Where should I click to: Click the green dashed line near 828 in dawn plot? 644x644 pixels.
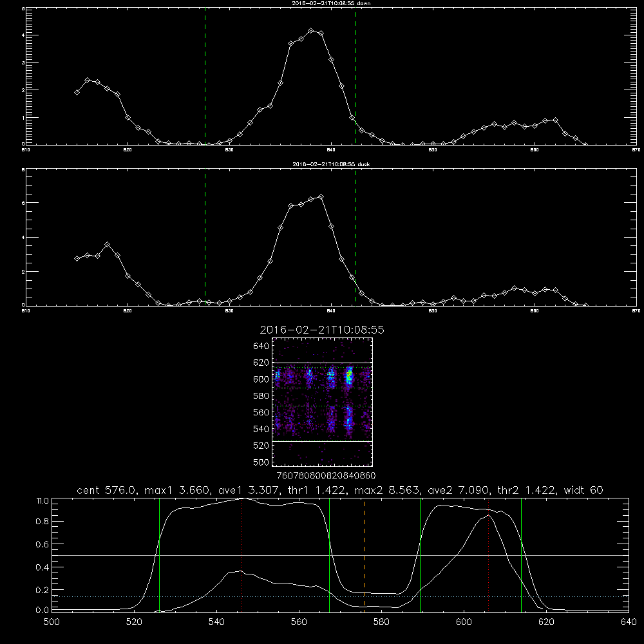[205, 76]
